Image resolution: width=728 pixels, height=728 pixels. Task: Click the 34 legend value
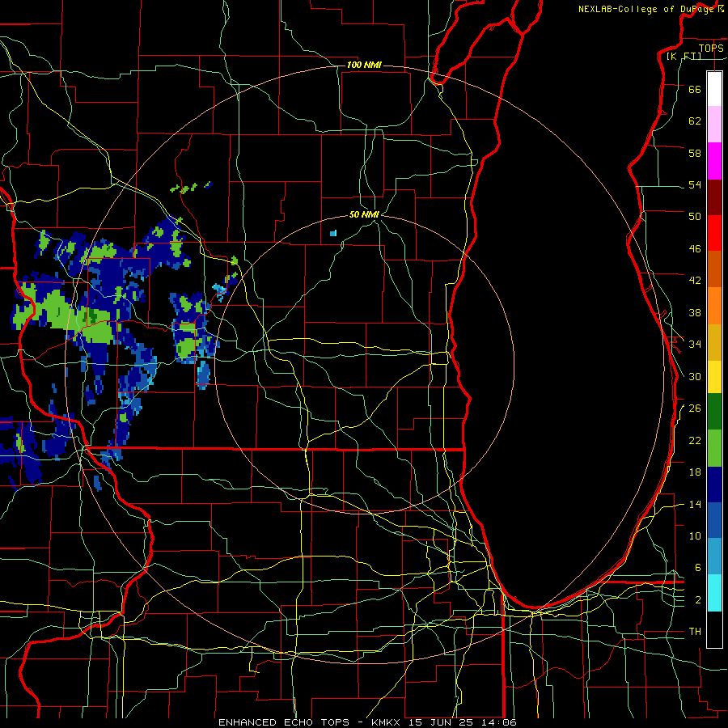click(695, 345)
